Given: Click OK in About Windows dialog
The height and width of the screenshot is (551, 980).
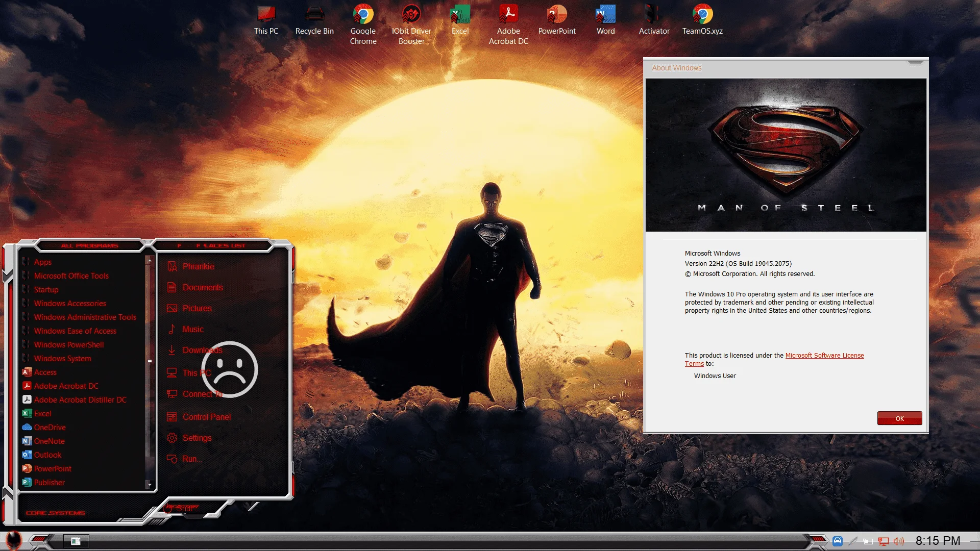Looking at the screenshot, I should 899,418.
